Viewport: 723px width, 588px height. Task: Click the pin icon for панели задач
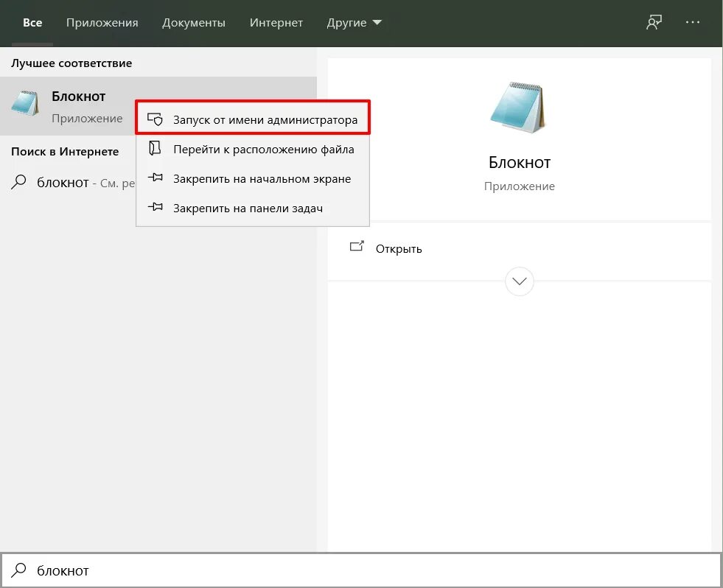point(155,207)
